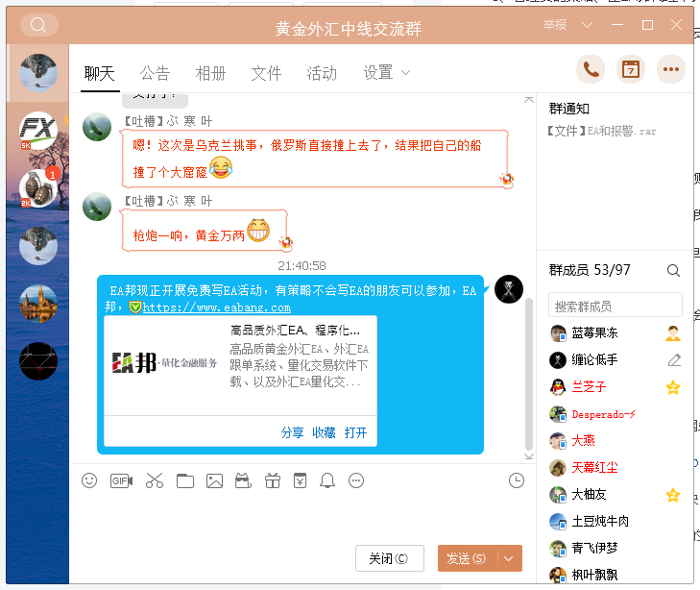Click 收藏 on the link card

[x=324, y=432]
